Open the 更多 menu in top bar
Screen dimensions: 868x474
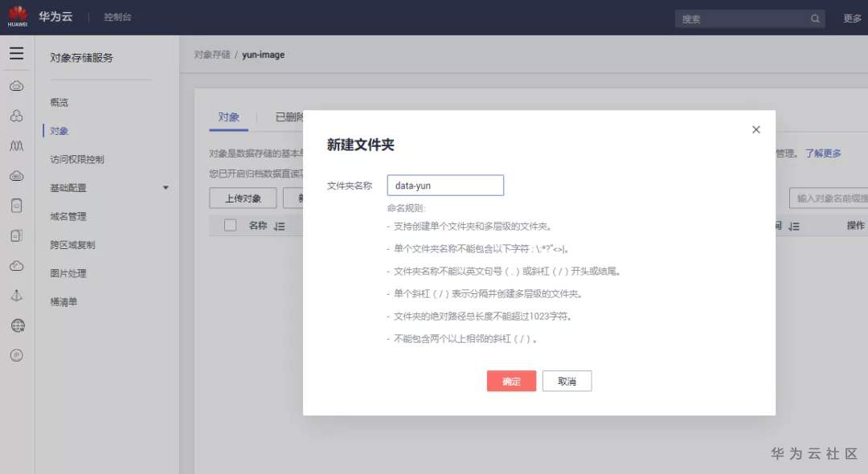[852, 18]
